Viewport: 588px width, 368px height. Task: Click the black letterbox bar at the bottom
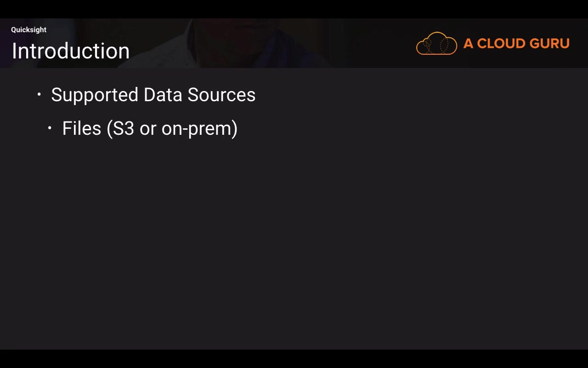click(294, 359)
